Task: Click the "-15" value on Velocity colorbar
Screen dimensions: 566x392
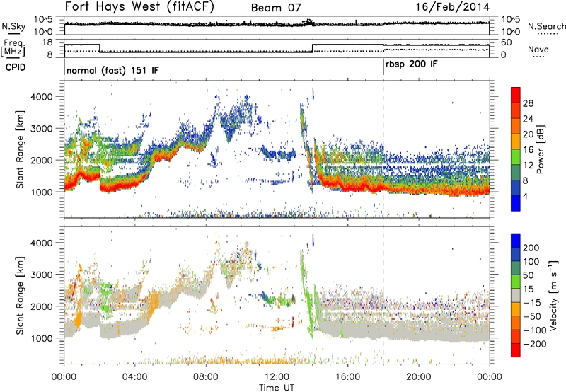Action: pos(531,303)
